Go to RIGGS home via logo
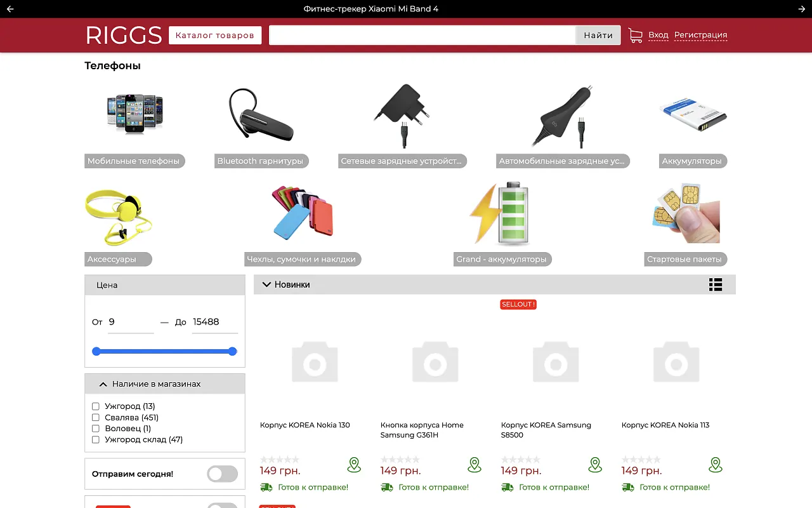This screenshot has height=508, width=812. (124, 36)
